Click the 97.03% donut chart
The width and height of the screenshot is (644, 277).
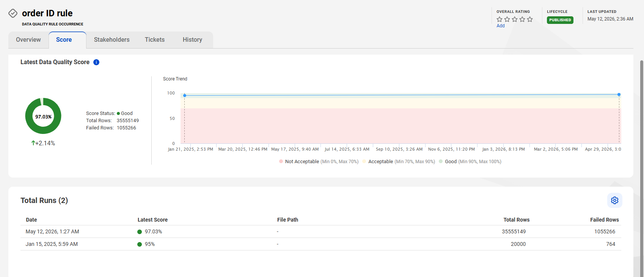(x=43, y=116)
